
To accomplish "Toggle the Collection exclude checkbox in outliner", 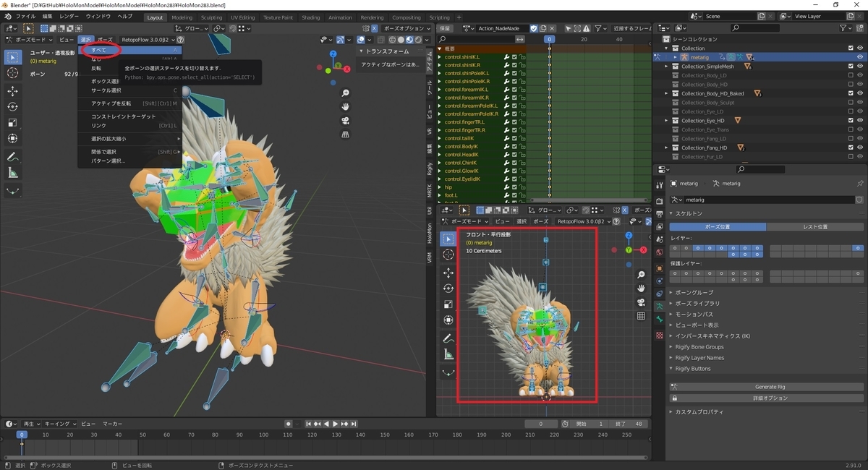I will 850,48.
